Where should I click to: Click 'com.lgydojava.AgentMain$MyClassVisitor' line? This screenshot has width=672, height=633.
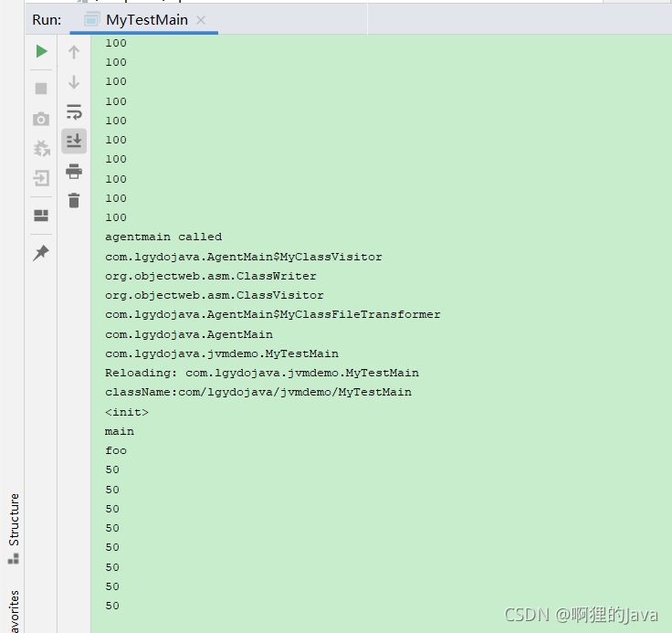244,257
